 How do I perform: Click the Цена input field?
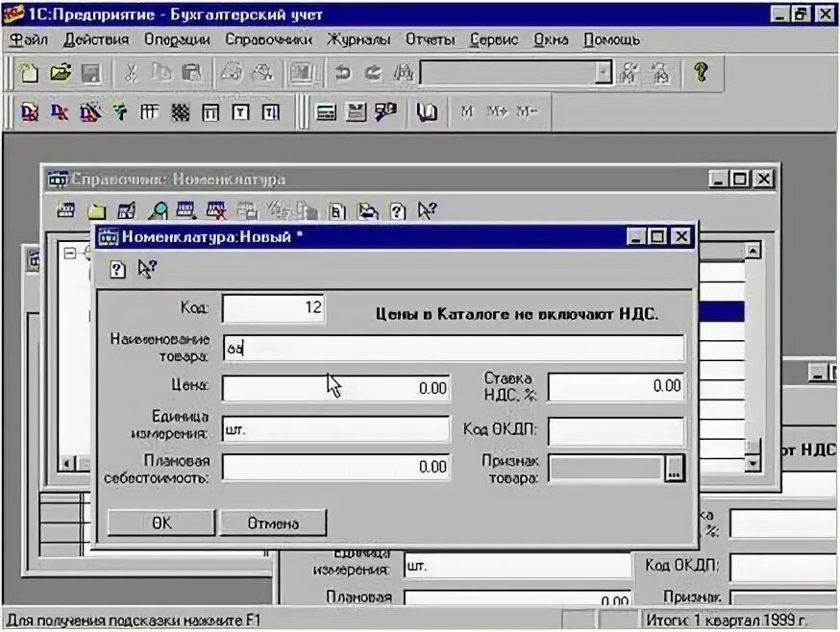[335, 388]
